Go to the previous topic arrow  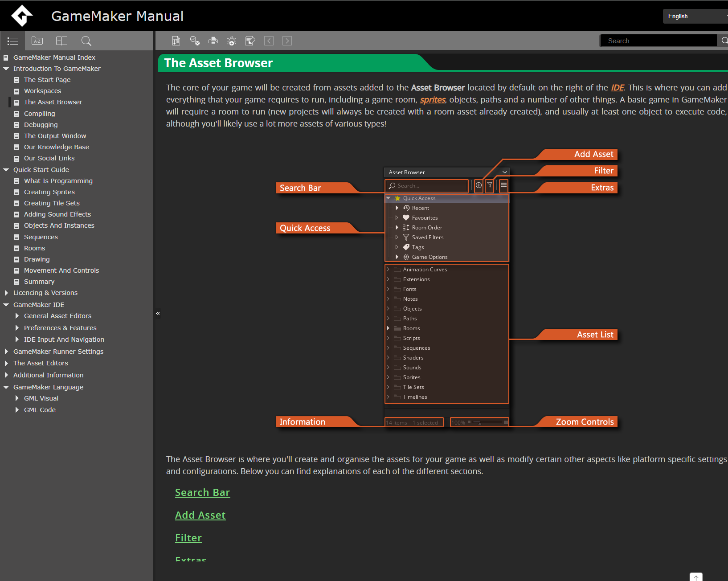(x=269, y=41)
